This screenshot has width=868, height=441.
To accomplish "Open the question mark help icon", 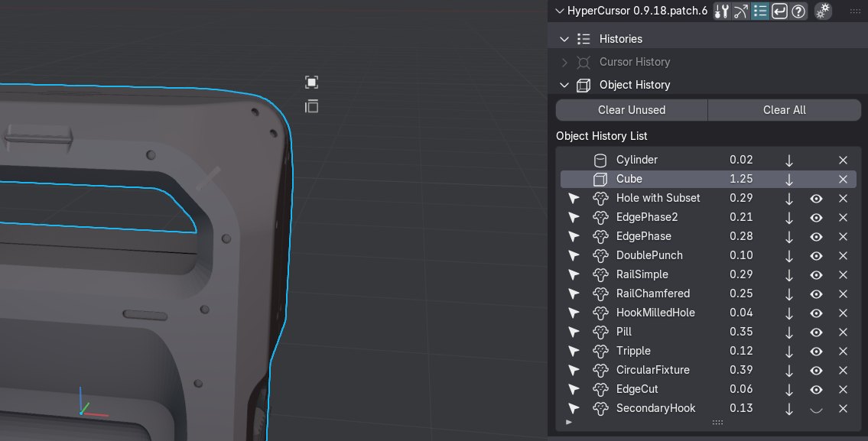I will 798,11.
